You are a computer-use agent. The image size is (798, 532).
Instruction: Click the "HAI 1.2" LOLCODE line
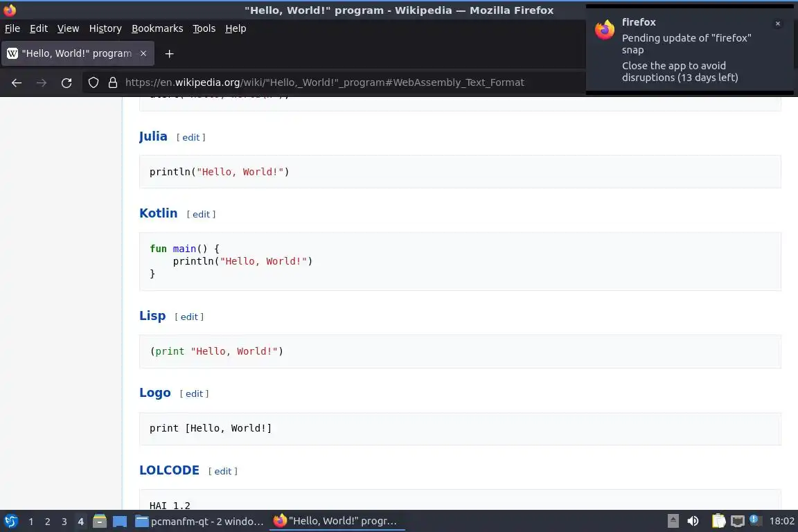(170, 506)
